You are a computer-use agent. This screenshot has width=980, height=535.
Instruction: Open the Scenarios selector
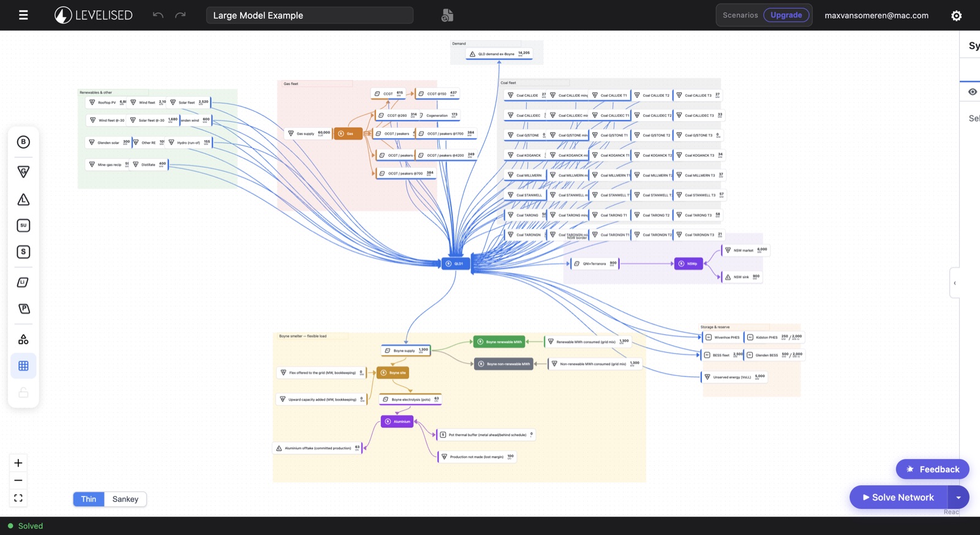click(x=740, y=15)
